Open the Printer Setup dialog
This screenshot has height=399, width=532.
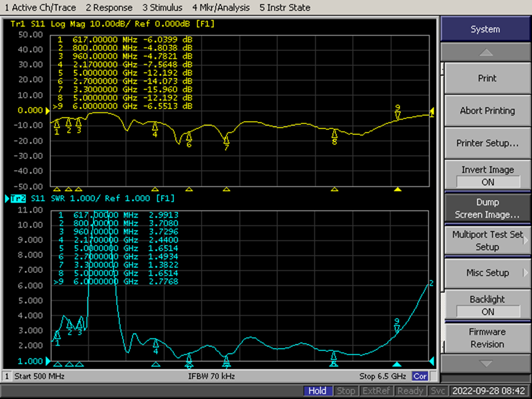487,143
